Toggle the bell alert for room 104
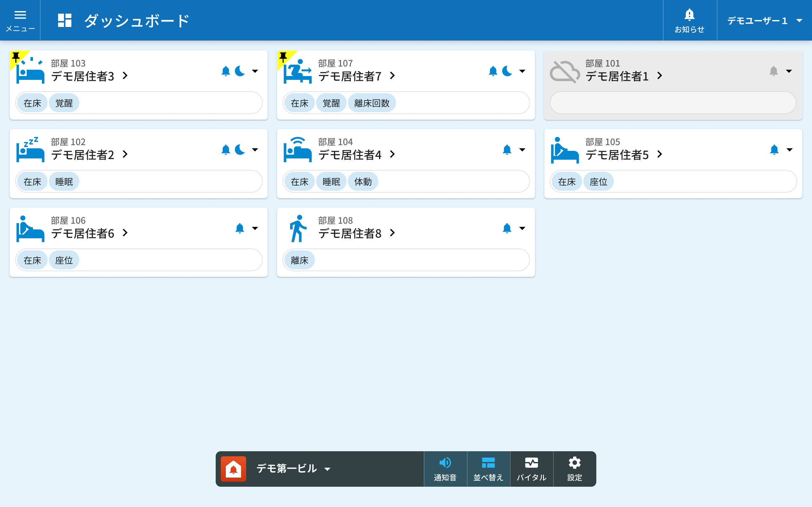812x507 pixels. (507, 150)
